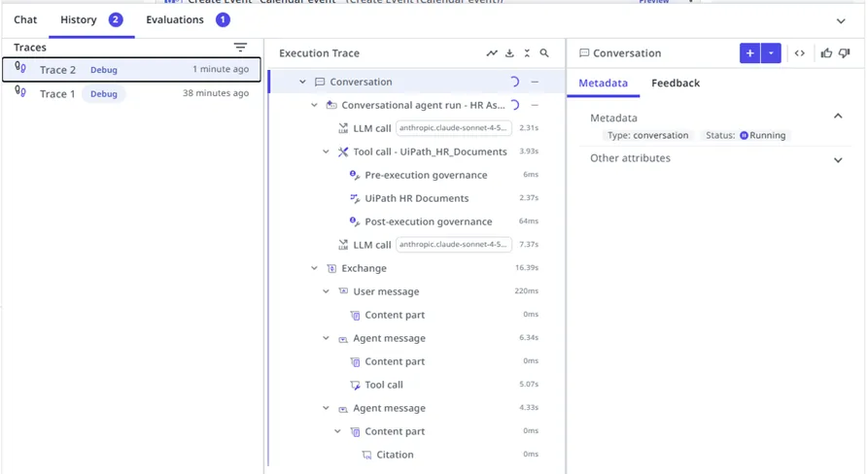Click the Trace 1 debug icon
The width and height of the screenshot is (868, 474).
point(20,92)
